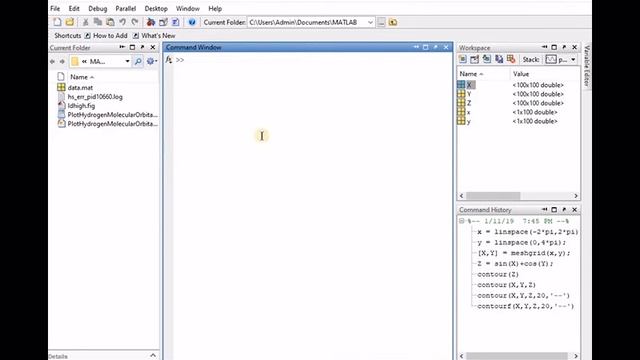640x360 pixels.
Task: Expand the Details panel chevron
Action: tap(153, 356)
